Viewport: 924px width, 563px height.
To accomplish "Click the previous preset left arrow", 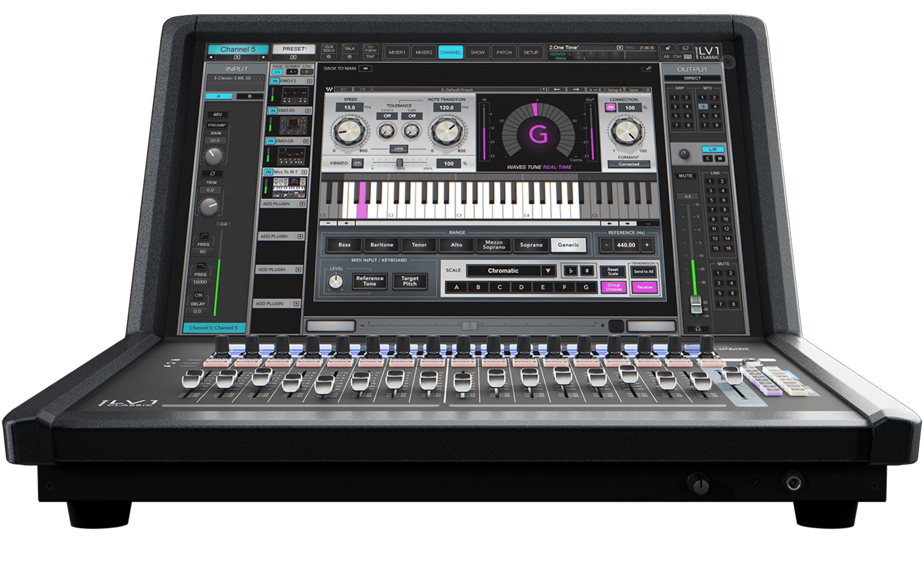I will [557, 90].
